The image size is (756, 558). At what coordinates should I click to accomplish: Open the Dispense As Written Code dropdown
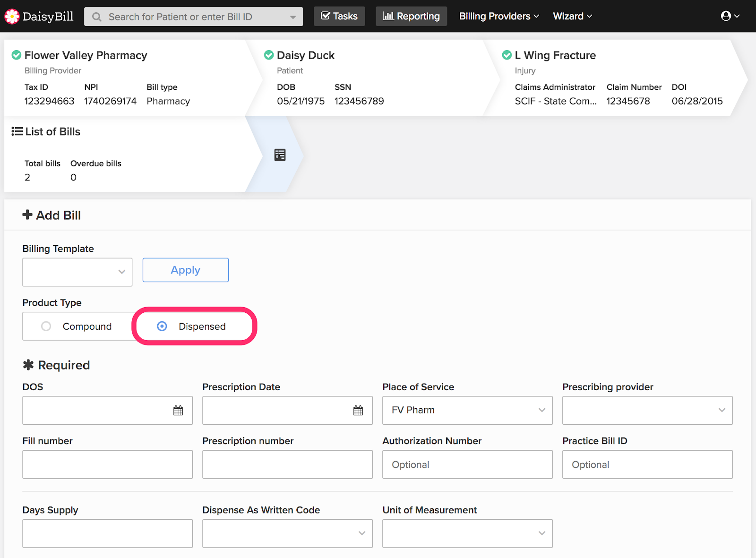pyautogui.click(x=287, y=533)
